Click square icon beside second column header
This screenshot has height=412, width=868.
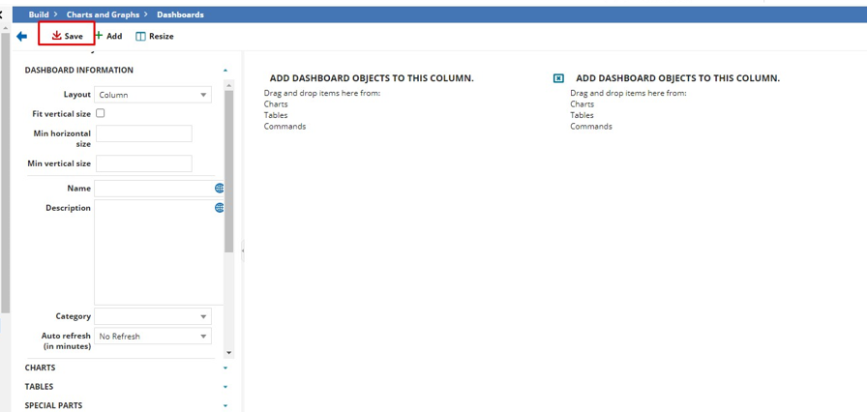pyautogui.click(x=558, y=78)
